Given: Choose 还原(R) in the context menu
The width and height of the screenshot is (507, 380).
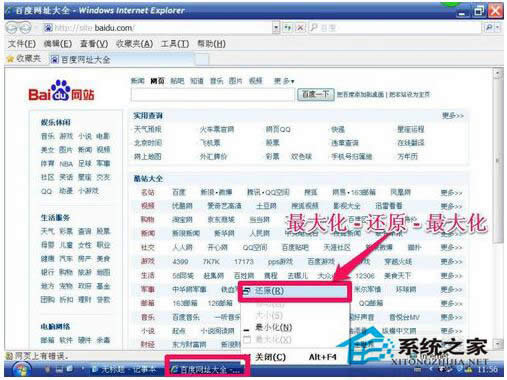Looking at the screenshot, I should pos(295,291).
